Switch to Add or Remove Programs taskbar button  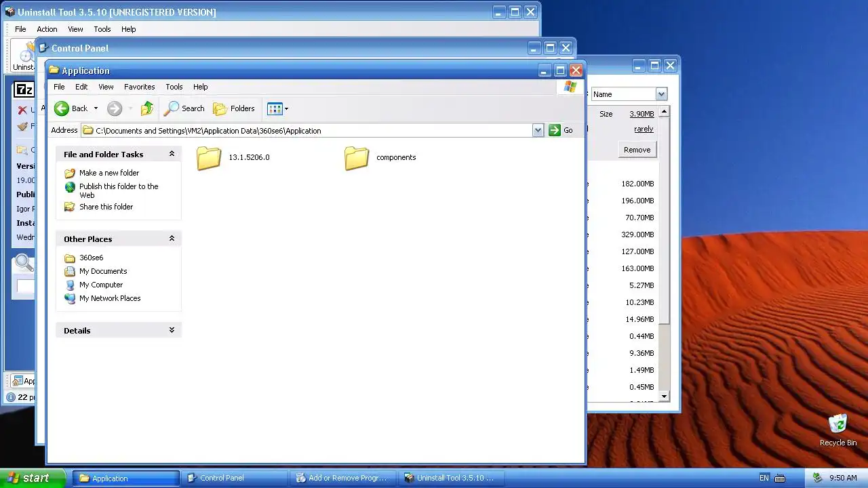tap(344, 478)
